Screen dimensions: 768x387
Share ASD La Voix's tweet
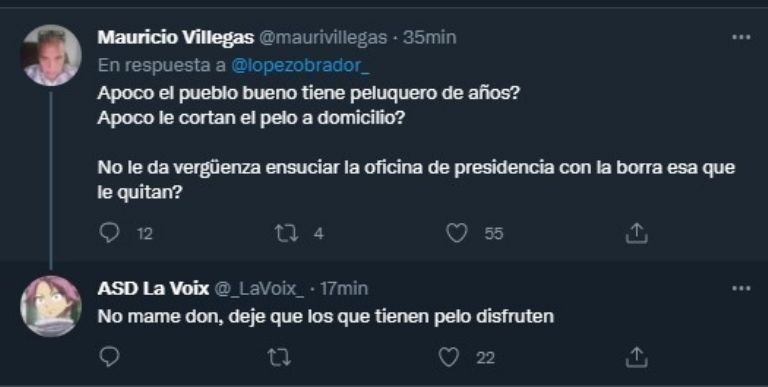(x=636, y=358)
